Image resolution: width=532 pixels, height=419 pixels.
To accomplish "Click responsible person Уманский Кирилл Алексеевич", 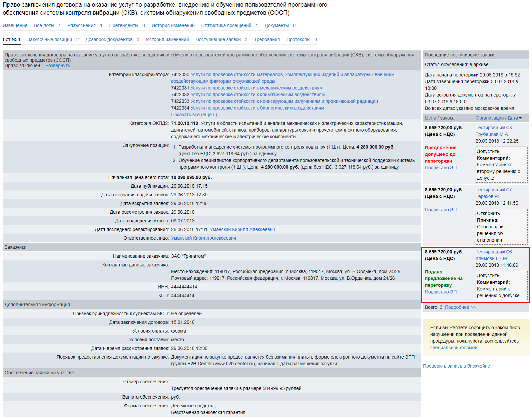I will click(203, 238).
